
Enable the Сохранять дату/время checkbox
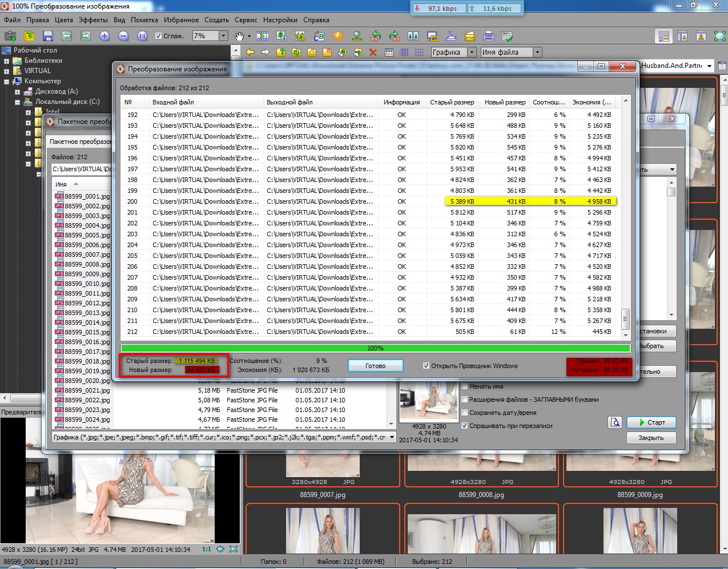(x=465, y=413)
